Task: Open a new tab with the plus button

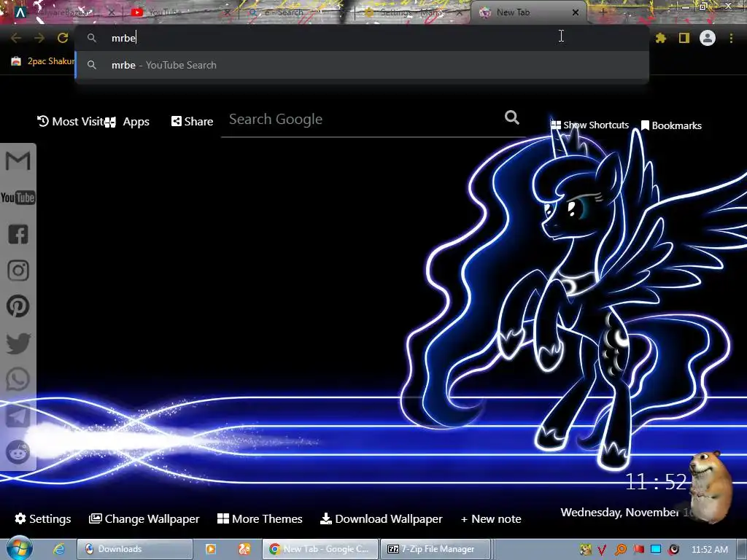Action: coord(603,12)
